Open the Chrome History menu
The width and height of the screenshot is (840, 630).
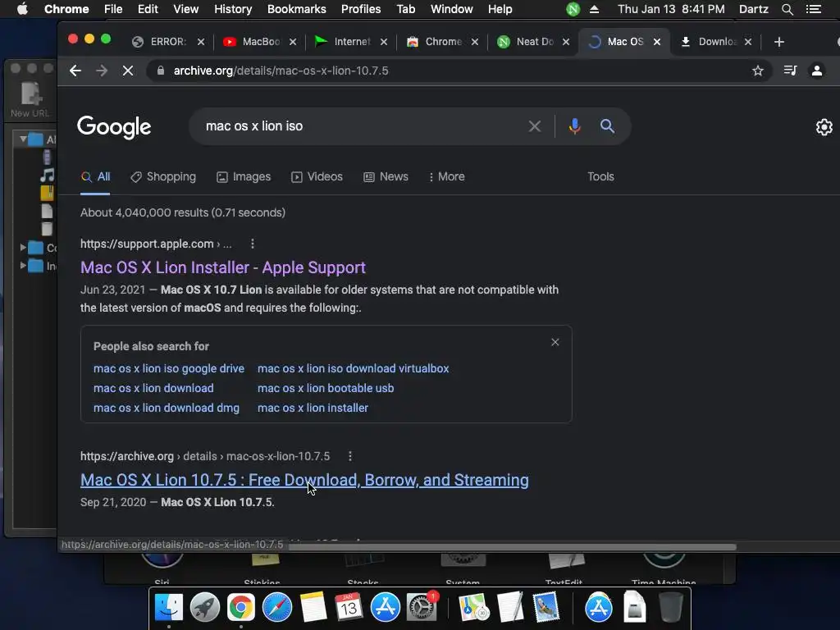click(x=232, y=9)
